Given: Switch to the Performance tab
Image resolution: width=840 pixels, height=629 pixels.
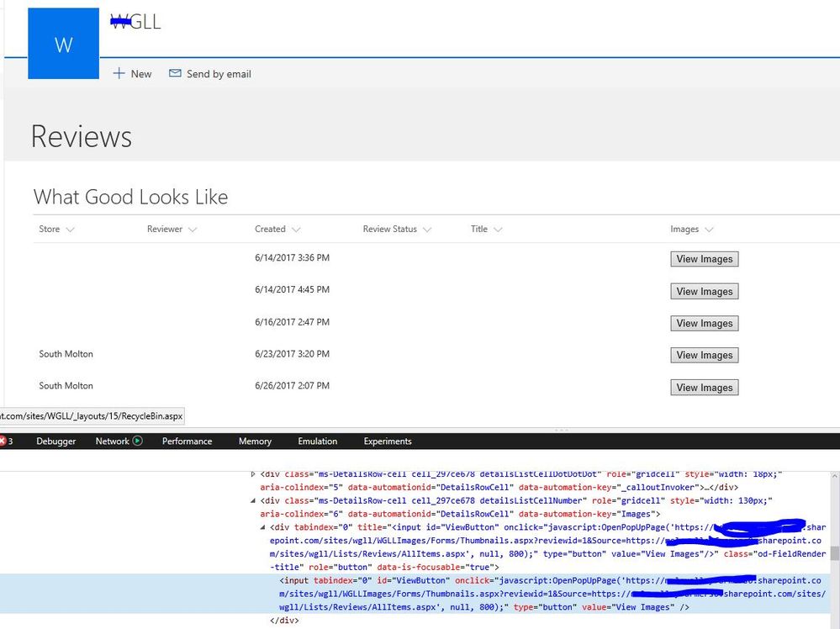Looking at the screenshot, I should point(187,441).
